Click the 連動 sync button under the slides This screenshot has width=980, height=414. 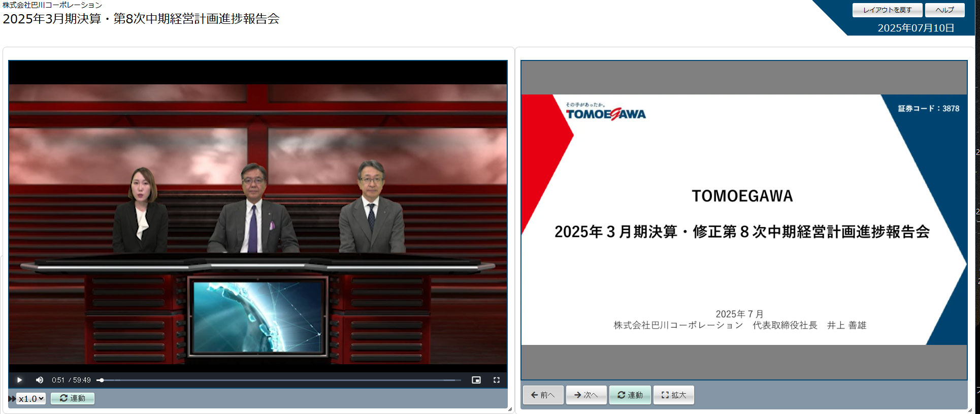pos(630,395)
